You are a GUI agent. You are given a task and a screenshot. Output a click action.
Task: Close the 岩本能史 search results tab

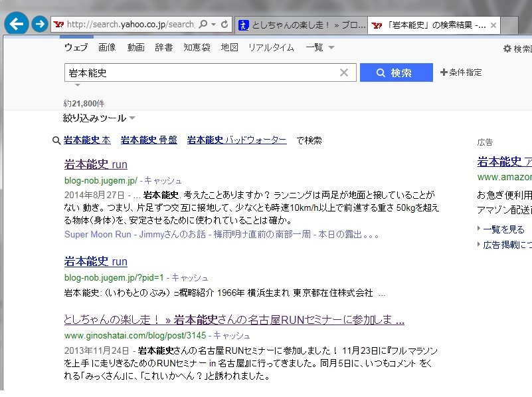(493, 25)
